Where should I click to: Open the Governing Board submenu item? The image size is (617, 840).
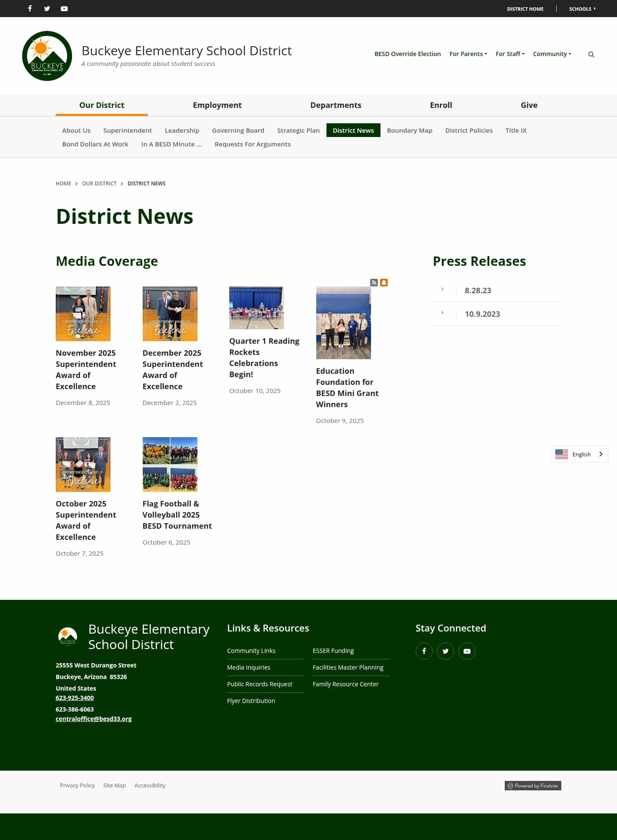238,131
